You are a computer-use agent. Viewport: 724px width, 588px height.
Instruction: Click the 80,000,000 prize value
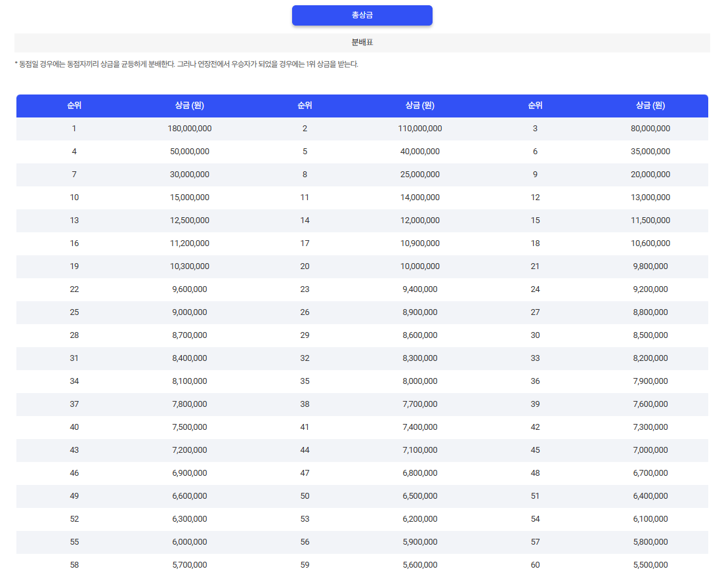[650, 129]
